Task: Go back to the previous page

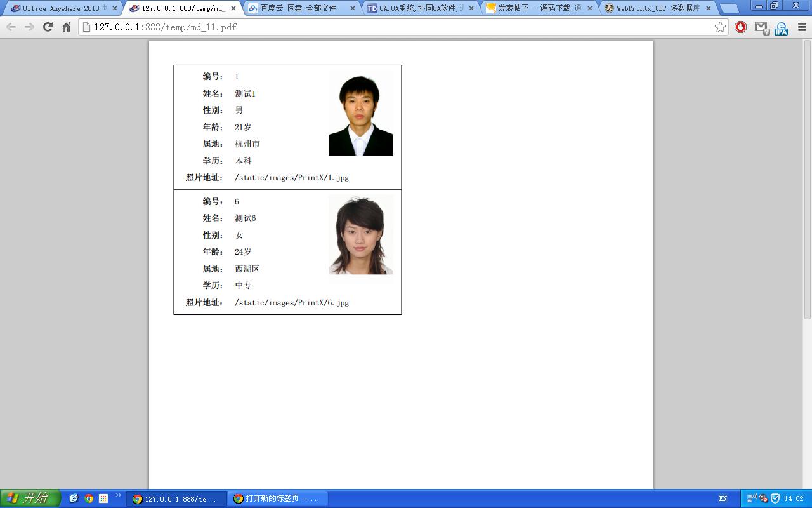Action: (x=11, y=27)
